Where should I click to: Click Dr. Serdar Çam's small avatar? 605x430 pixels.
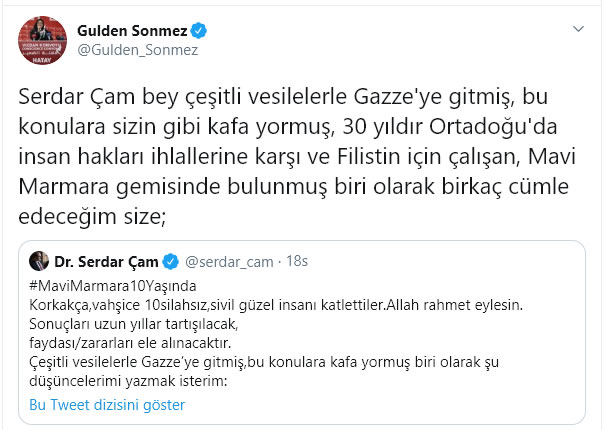tap(38, 262)
